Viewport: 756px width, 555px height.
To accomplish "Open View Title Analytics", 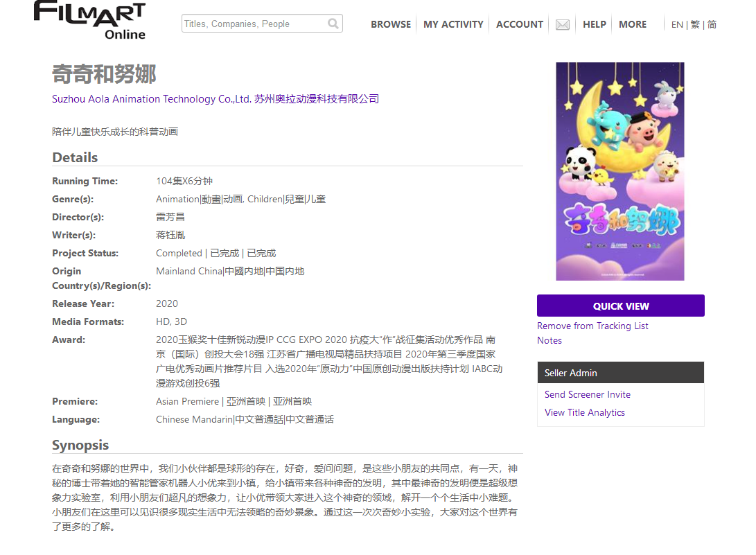I will [585, 412].
